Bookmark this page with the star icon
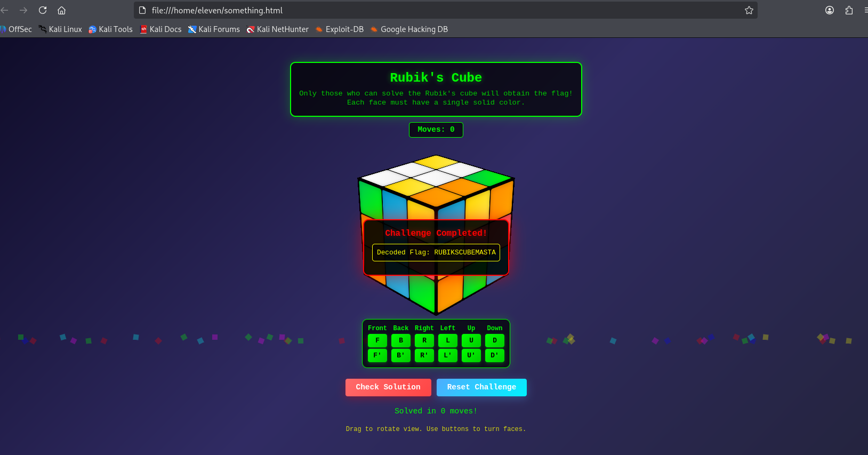Viewport: 868px width, 455px height. pos(749,10)
